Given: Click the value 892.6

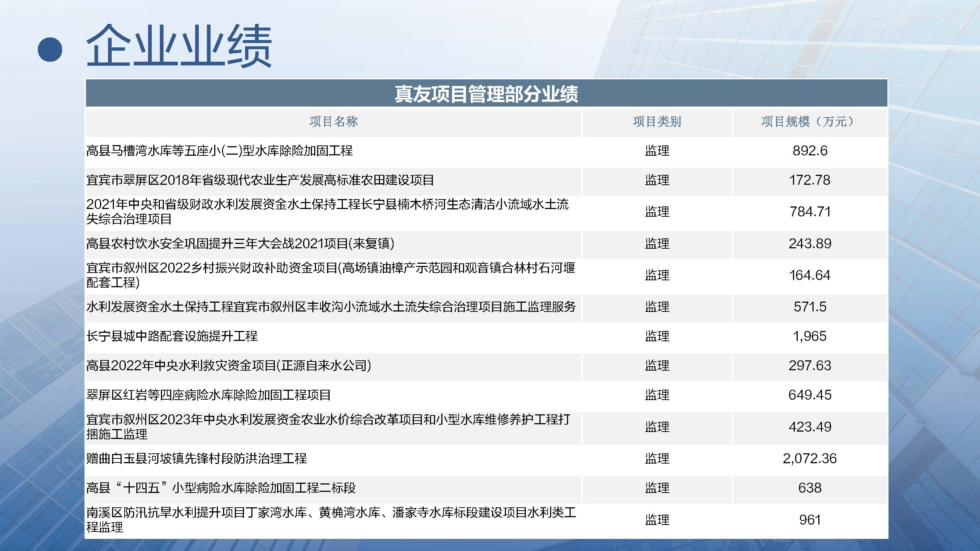Looking at the screenshot, I should (x=810, y=151).
